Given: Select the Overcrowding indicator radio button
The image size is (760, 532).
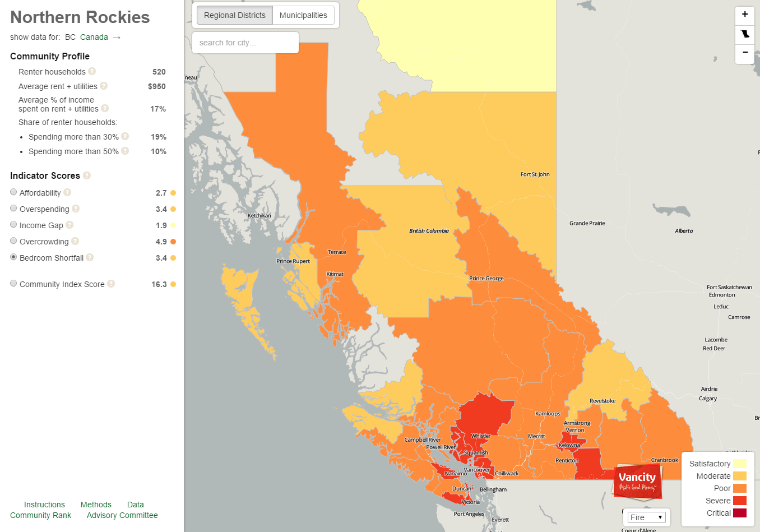Looking at the screenshot, I should point(13,240).
